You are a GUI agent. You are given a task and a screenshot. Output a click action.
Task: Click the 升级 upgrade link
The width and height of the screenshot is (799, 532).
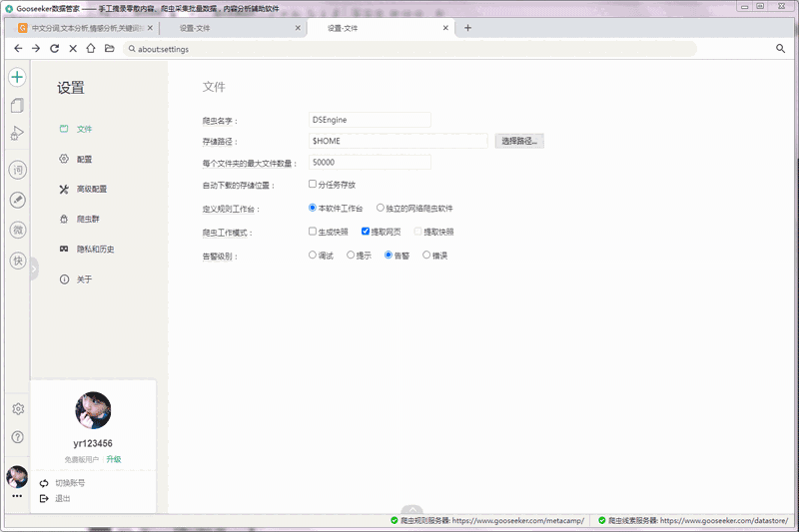pyautogui.click(x=114, y=459)
